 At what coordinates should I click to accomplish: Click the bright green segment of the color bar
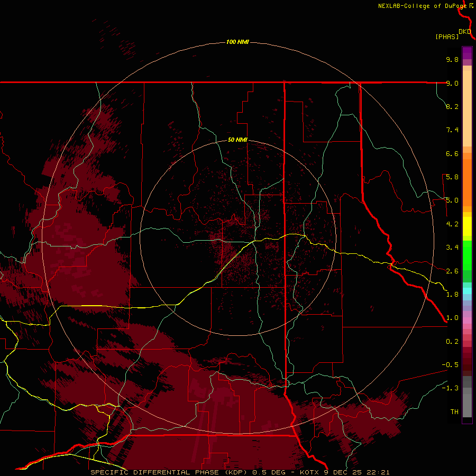pyautogui.click(x=467, y=255)
